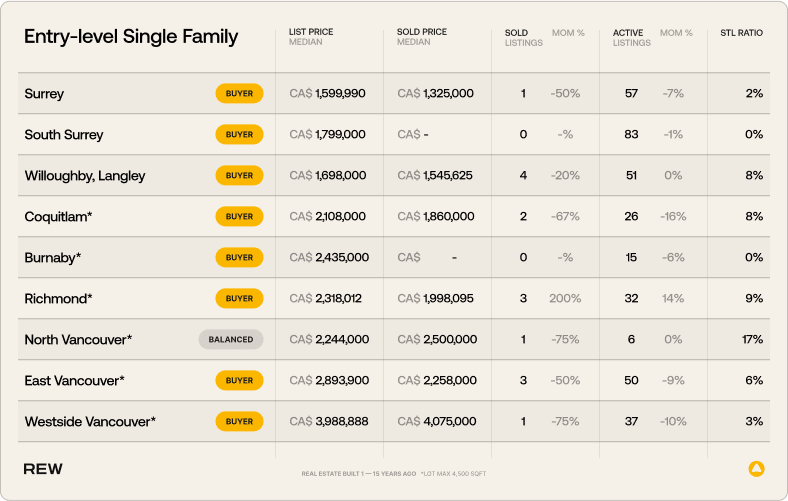Image resolution: width=788 pixels, height=501 pixels.
Task: Click the 'North Vancouver*' row name
Action: coord(78,340)
